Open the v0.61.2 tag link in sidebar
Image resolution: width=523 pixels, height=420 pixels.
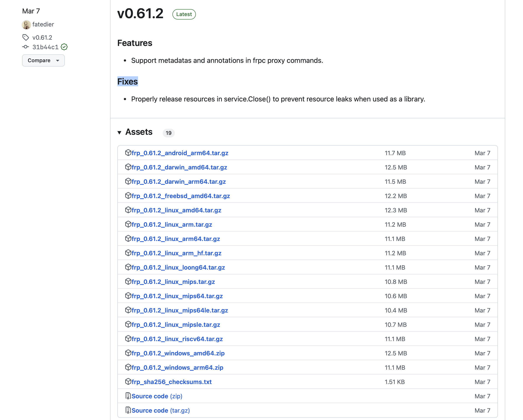[42, 37]
